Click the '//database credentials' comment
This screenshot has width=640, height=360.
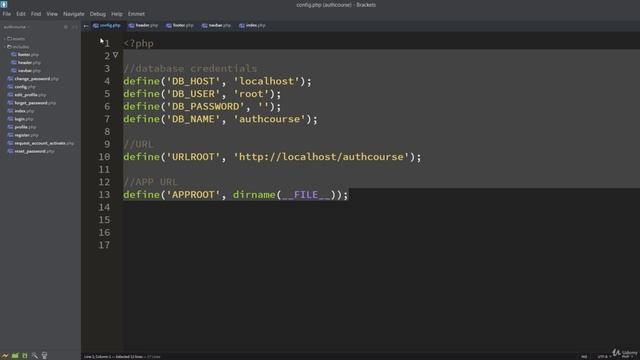(190, 69)
